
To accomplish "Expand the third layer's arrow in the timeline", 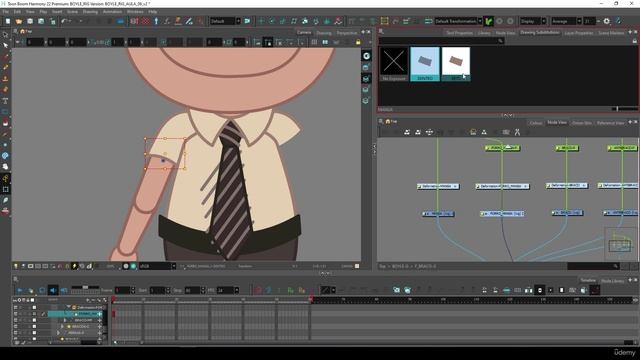I will [65, 320].
